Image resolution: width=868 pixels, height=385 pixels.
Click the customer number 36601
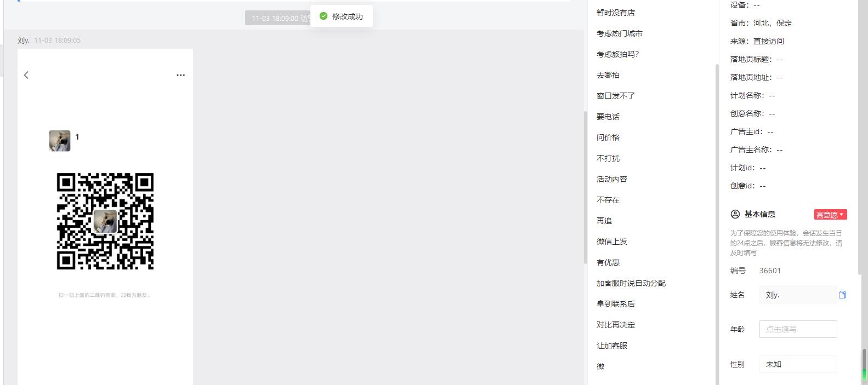pyautogui.click(x=770, y=271)
